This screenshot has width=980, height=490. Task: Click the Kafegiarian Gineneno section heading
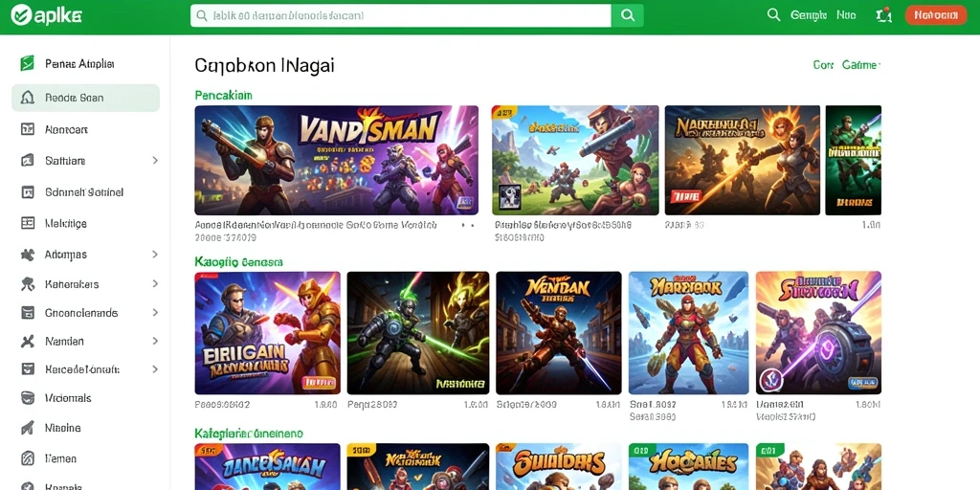(249, 434)
